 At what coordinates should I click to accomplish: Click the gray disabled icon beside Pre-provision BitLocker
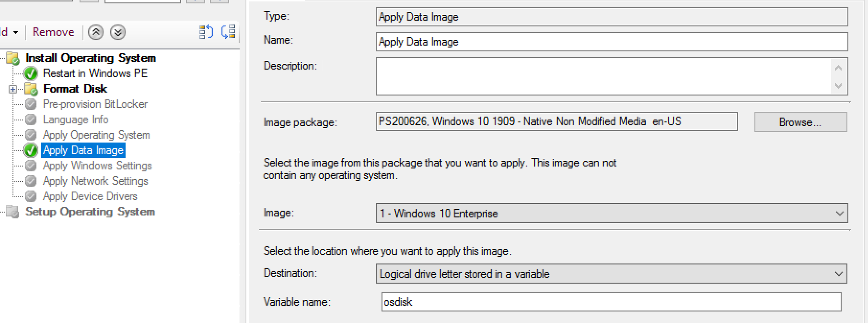(x=31, y=104)
